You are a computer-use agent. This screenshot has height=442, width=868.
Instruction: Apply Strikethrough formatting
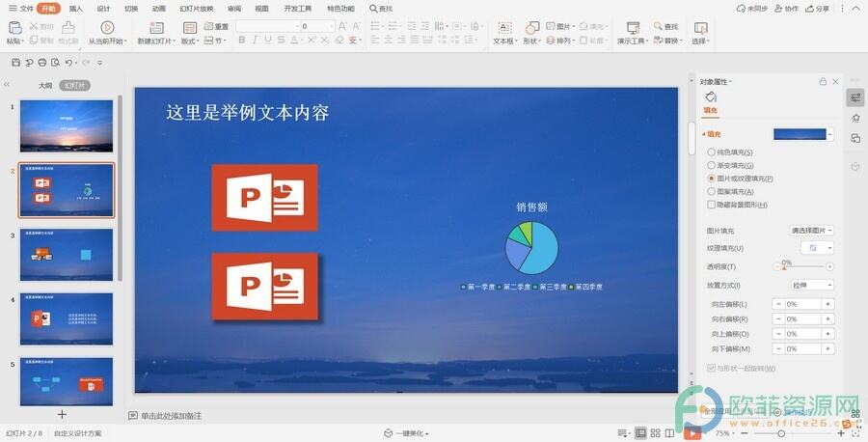click(x=282, y=40)
